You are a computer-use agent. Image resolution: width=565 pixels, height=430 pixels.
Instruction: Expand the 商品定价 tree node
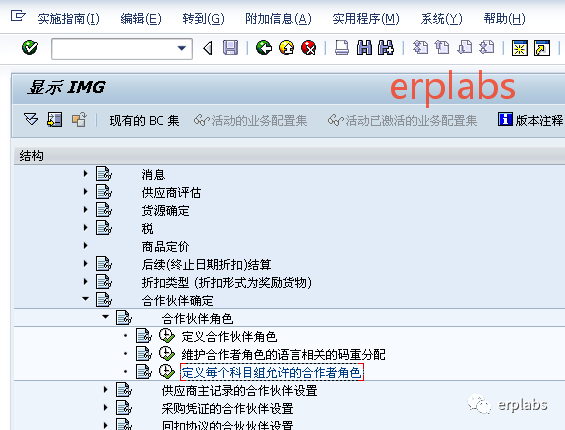pos(85,245)
